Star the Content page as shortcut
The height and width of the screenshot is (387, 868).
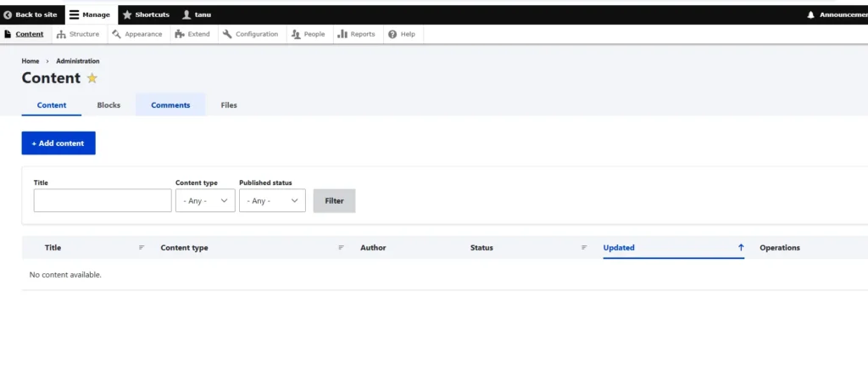[92, 78]
